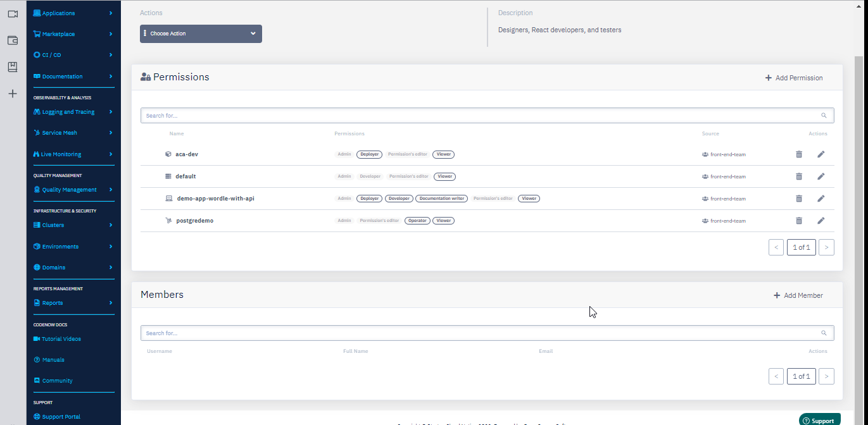Viewport: 868px width, 425px height.
Task: Expand the Marketplace submenu arrow
Action: pos(111,34)
